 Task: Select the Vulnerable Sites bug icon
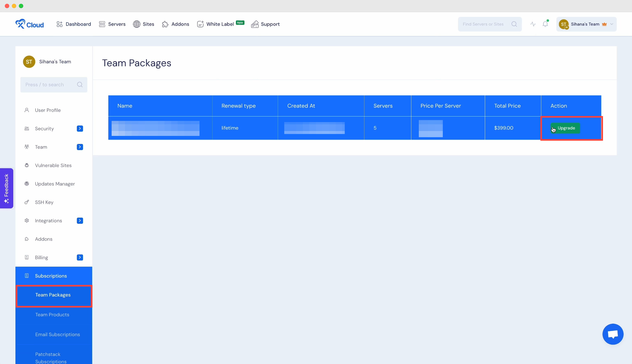click(27, 166)
